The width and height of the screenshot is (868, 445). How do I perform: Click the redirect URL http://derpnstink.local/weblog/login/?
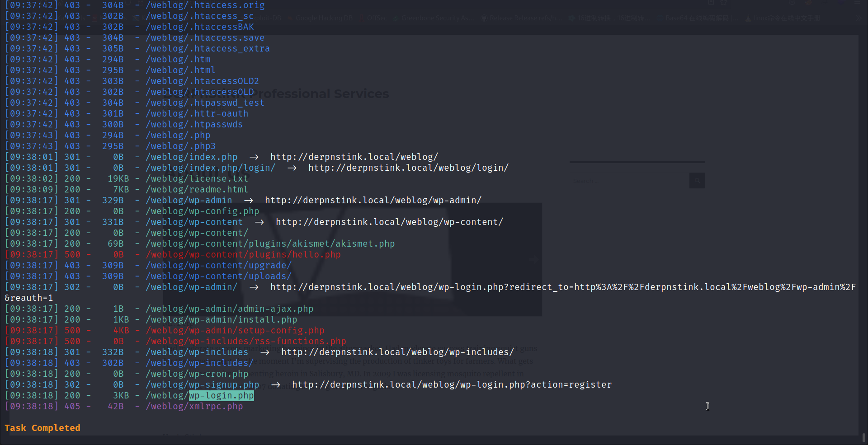pos(408,168)
